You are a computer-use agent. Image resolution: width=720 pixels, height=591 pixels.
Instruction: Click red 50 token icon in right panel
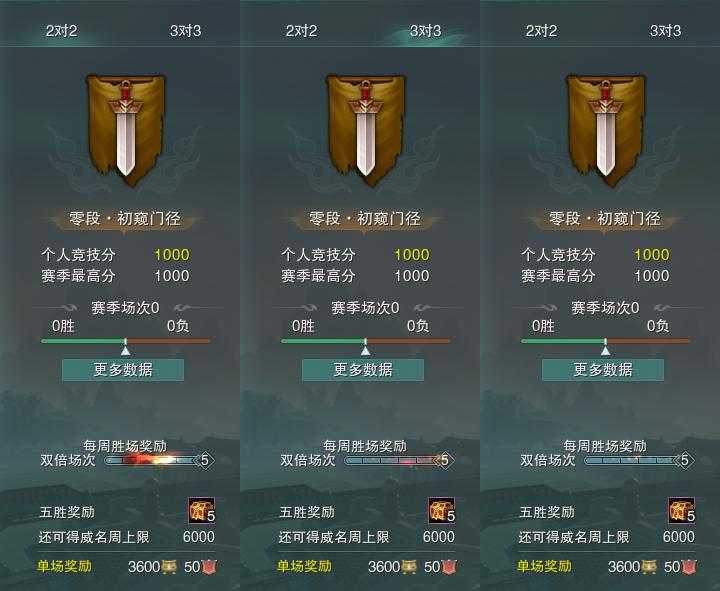click(689, 567)
